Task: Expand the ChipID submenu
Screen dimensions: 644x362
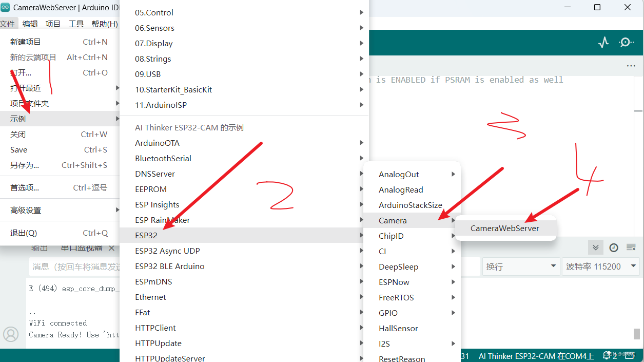Action: [412, 236]
